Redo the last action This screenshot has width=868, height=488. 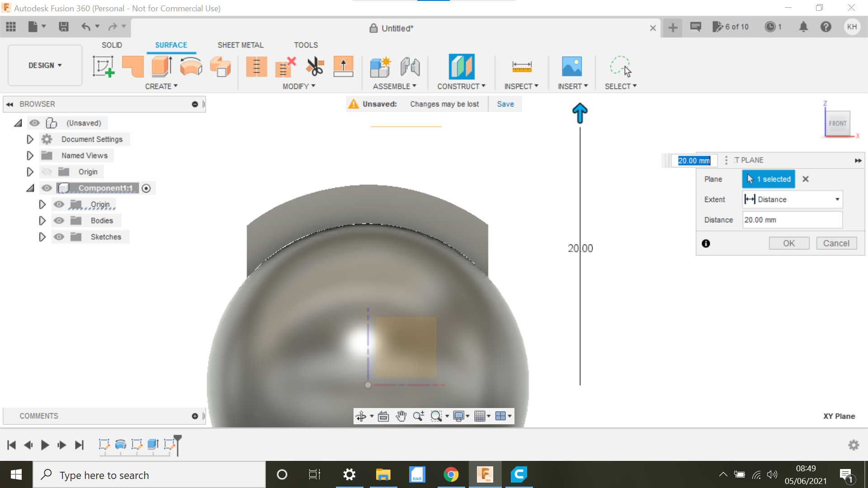113,27
